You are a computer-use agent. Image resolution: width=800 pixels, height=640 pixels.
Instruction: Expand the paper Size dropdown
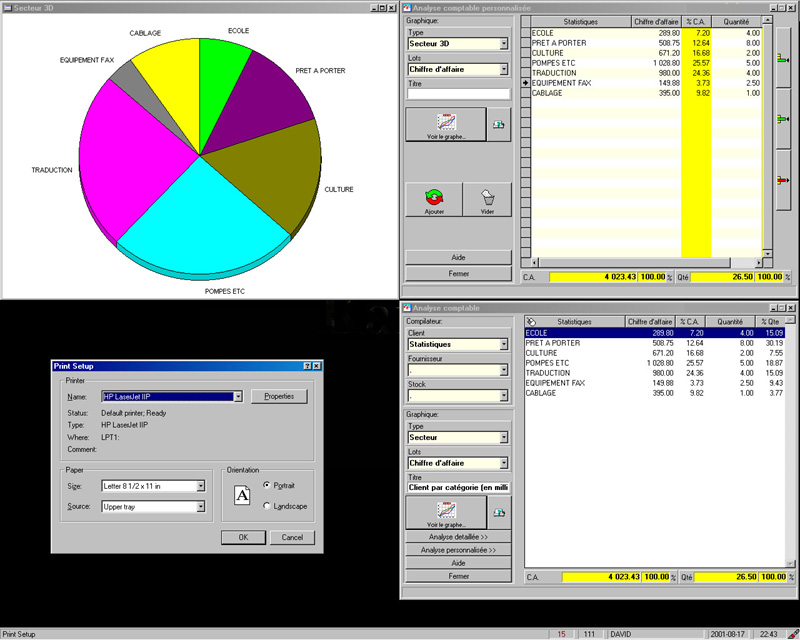201,486
